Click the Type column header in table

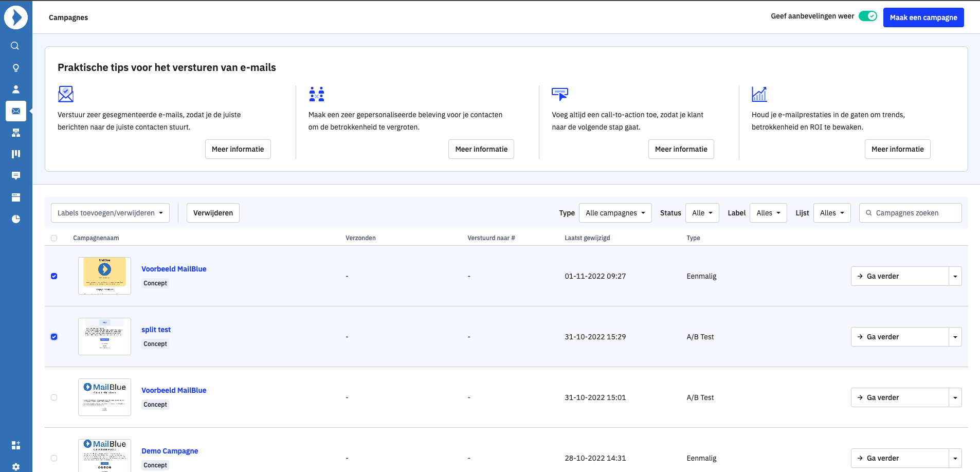click(693, 238)
